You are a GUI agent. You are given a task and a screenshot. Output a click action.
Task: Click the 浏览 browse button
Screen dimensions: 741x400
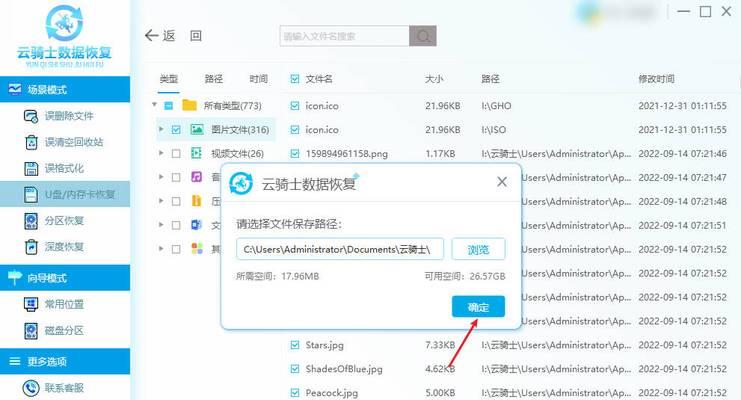tap(478, 249)
